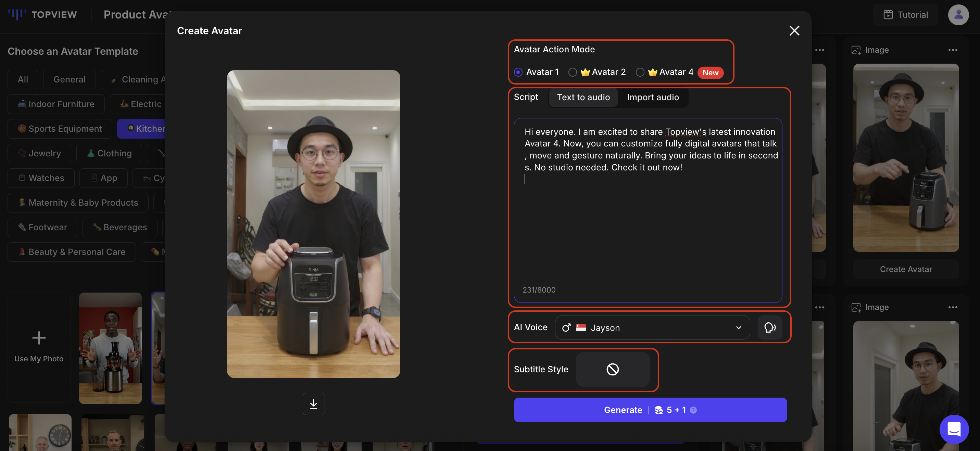
Task: Open the lower Image card's three-dot menu
Action: tap(953, 307)
